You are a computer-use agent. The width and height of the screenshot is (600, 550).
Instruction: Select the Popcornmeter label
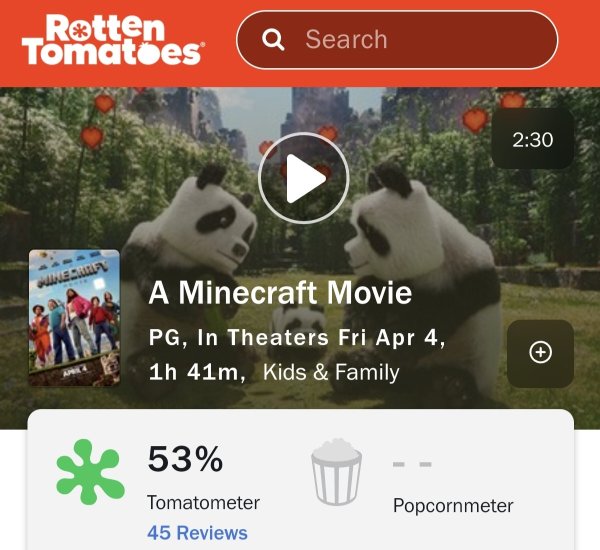tap(453, 506)
